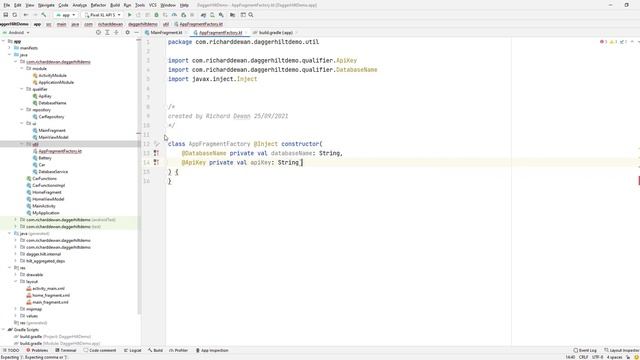
Task: Click the 4 spaces indent setting
Action: click(614, 357)
